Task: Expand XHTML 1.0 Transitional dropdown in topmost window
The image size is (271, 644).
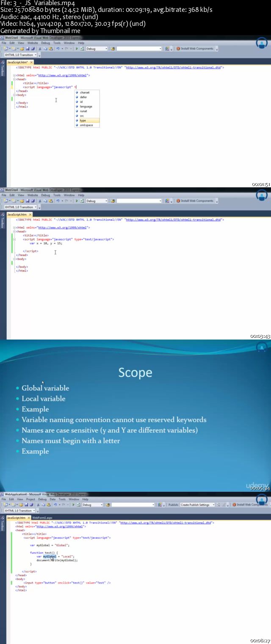Action: coord(20,55)
